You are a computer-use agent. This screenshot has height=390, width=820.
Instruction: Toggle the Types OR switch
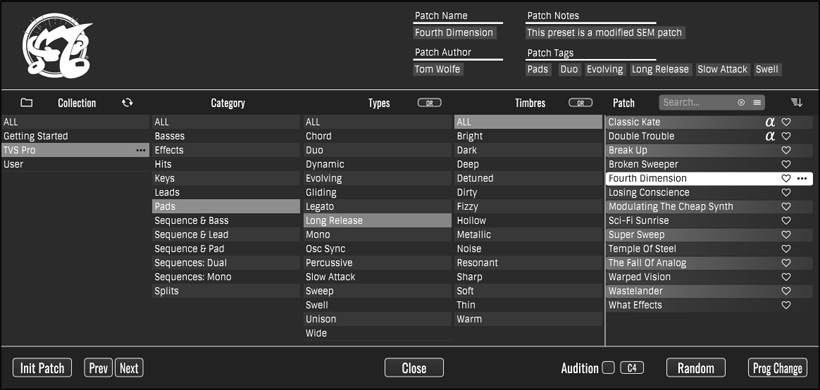coord(429,103)
